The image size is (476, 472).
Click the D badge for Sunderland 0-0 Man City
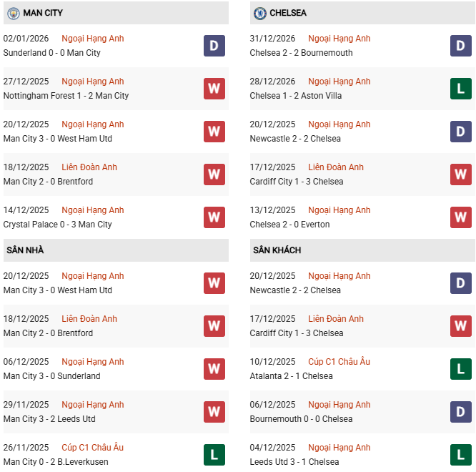[x=214, y=46]
